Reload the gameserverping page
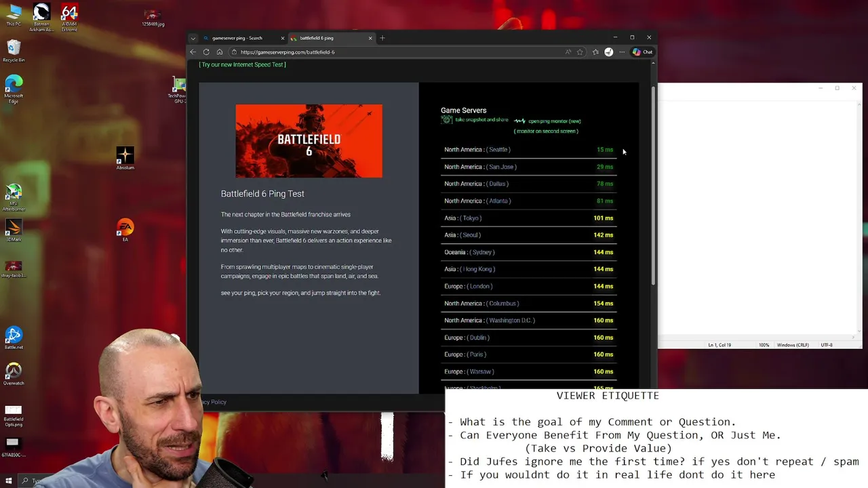This screenshot has height=488, width=868. (206, 52)
